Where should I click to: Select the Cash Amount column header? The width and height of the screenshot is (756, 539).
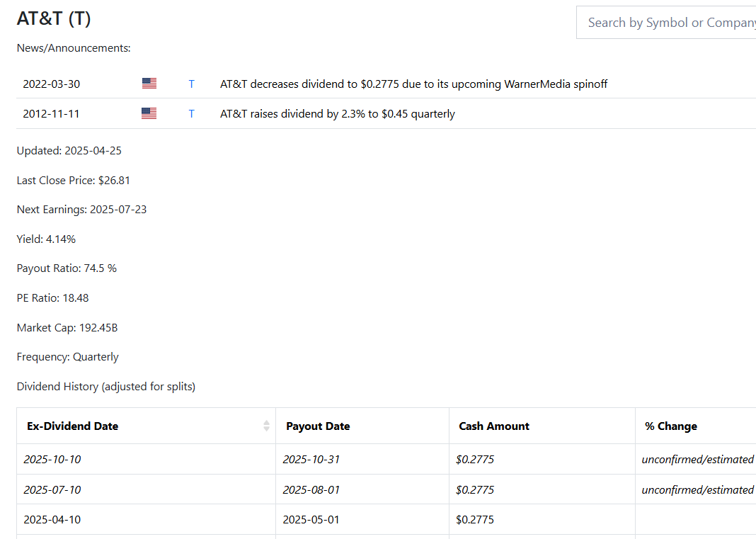tap(542, 426)
